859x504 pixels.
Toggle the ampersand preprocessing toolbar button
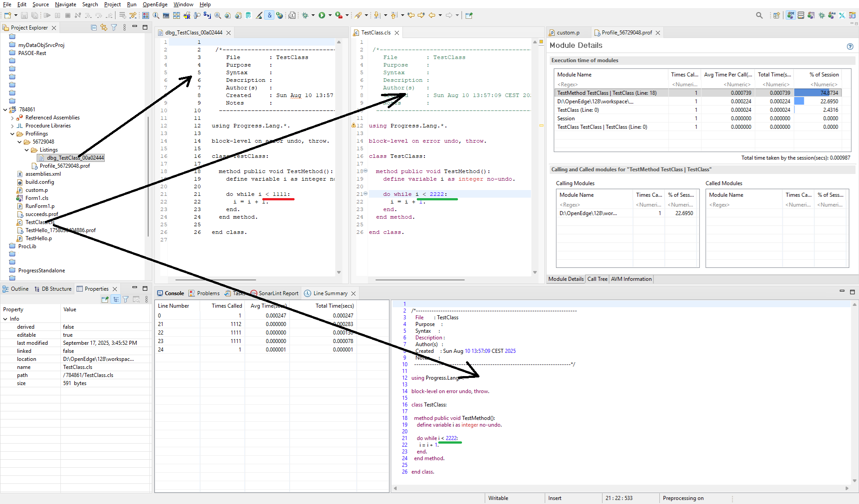[269, 15]
